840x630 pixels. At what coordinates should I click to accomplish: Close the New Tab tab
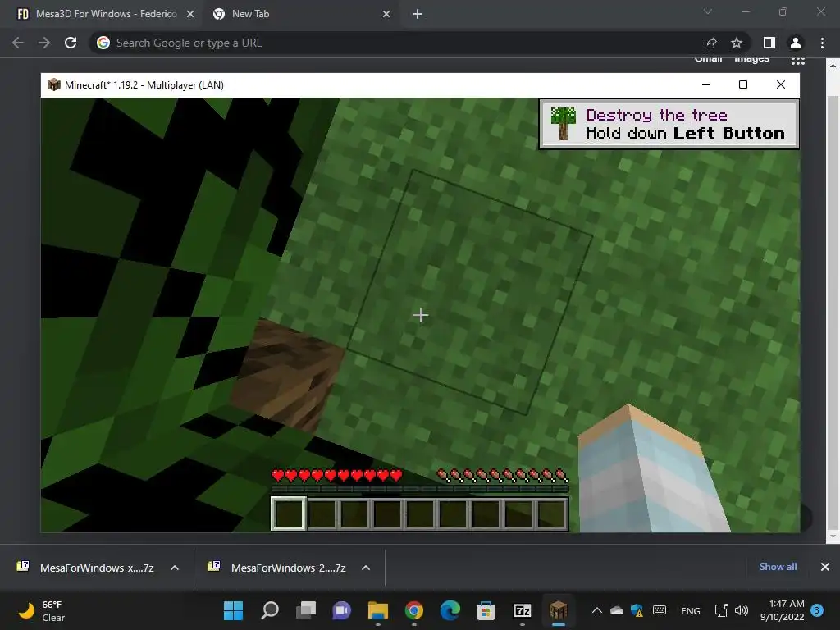tap(386, 14)
